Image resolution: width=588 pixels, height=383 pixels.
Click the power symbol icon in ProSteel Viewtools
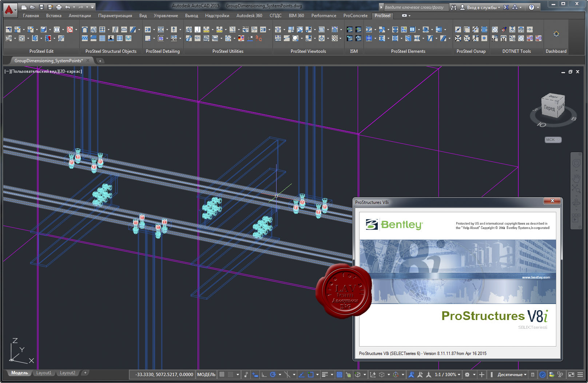[x=322, y=38]
